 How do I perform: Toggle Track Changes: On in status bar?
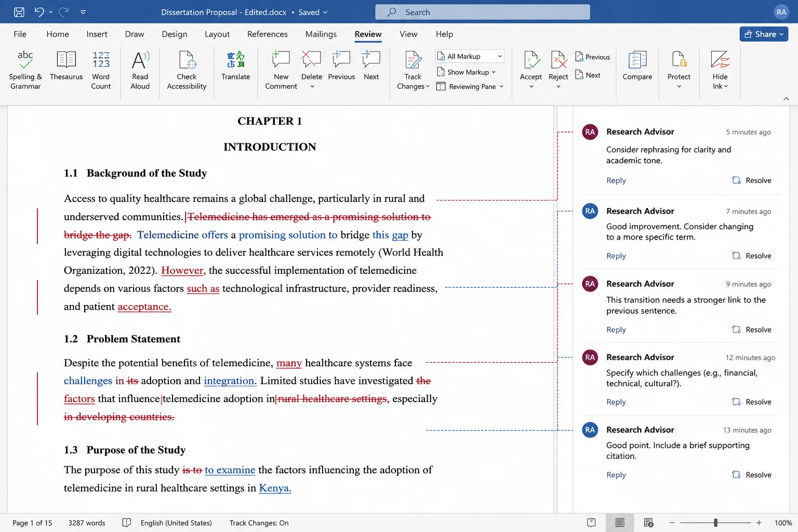(259, 523)
